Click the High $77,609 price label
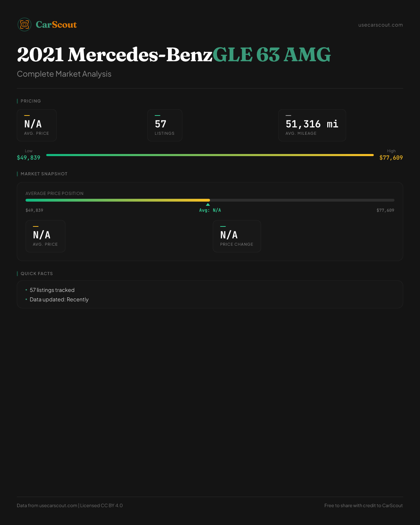Viewport: 420px width, 525px height. click(x=391, y=155)
